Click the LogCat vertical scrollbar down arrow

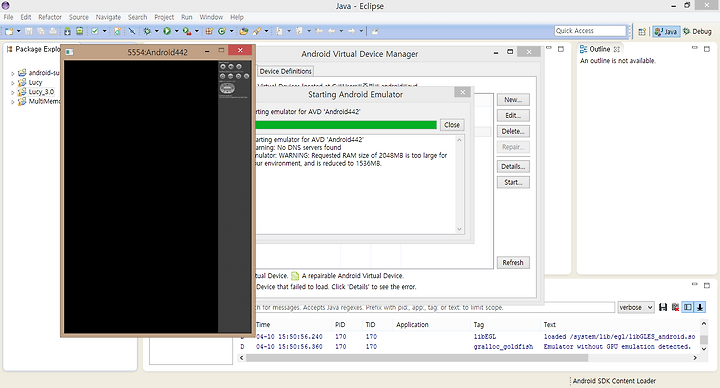click(x=704, y=349)
